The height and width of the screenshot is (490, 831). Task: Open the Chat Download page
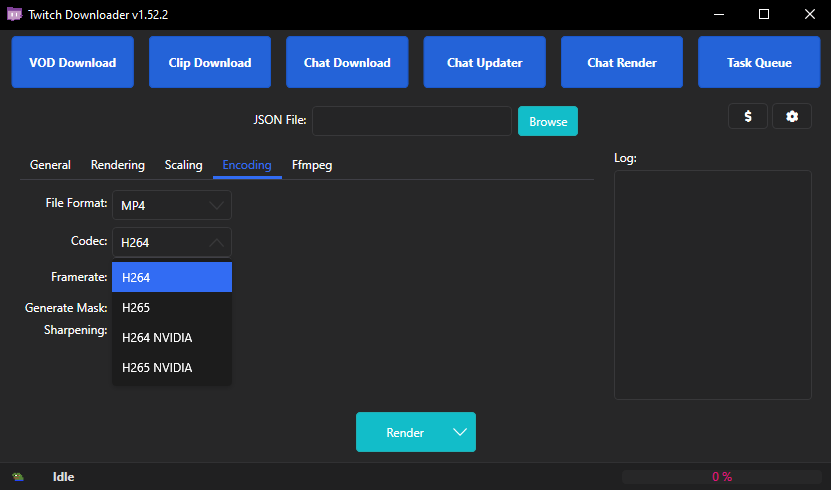click(x=347, y=62)
